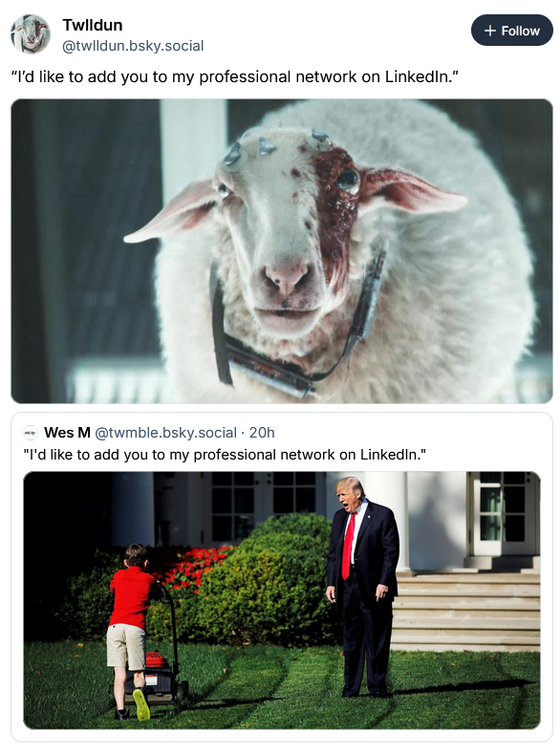Screen dimensions: 560x749
Task: Open Wes M's small profile avatar
Action: point(31,433)
